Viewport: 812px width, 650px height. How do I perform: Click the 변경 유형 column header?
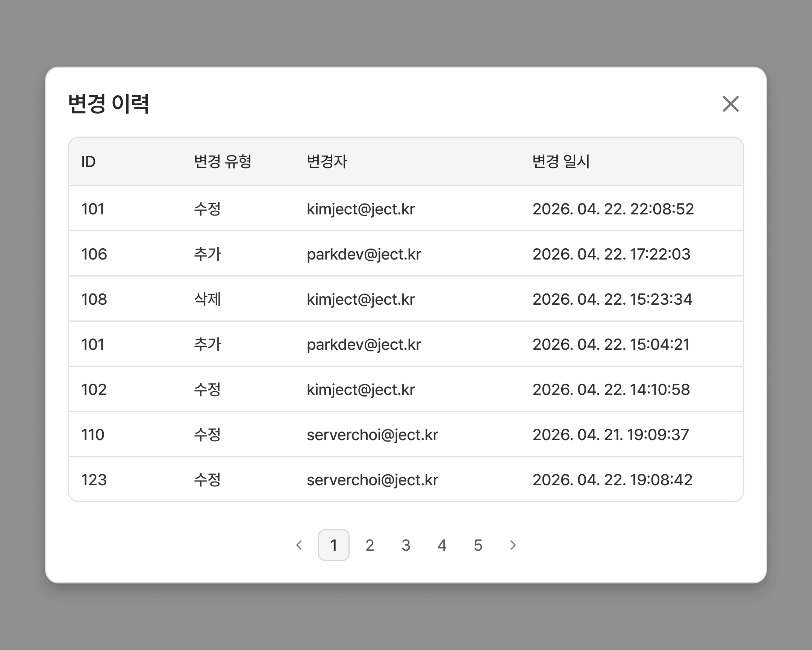tap(223, 162)
